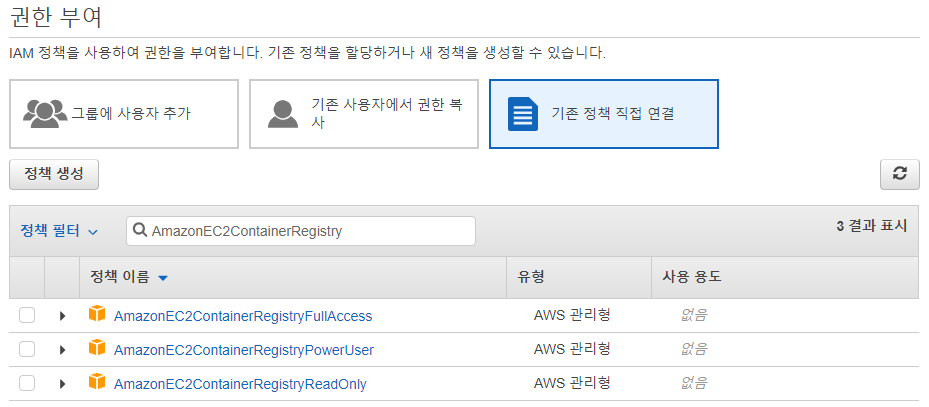Click AWS 관리형 in the PowerUser row
Screen dimensions: 929x407
click(572, 349)
